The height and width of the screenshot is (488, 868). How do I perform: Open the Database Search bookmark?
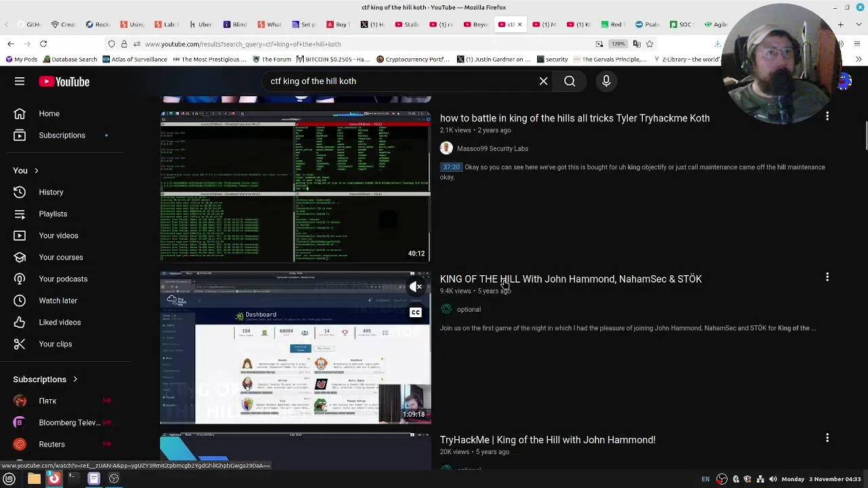tap(70, 60)
